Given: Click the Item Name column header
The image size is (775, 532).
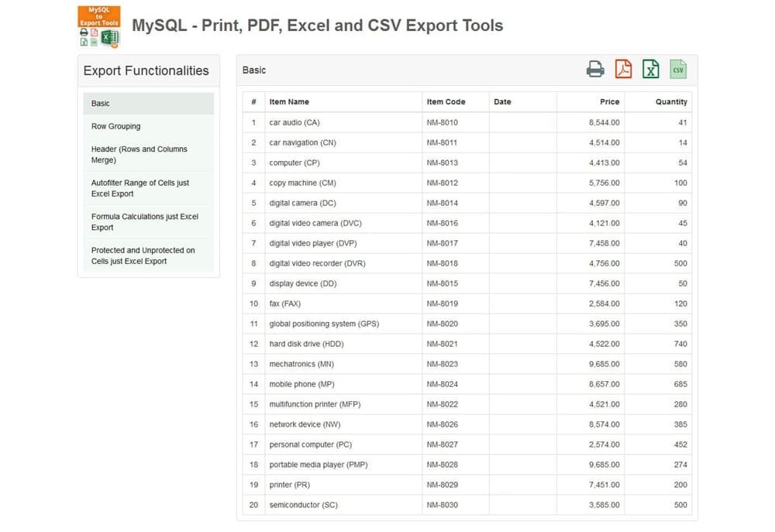Looking at the screenshot, I should pos(289,102).
